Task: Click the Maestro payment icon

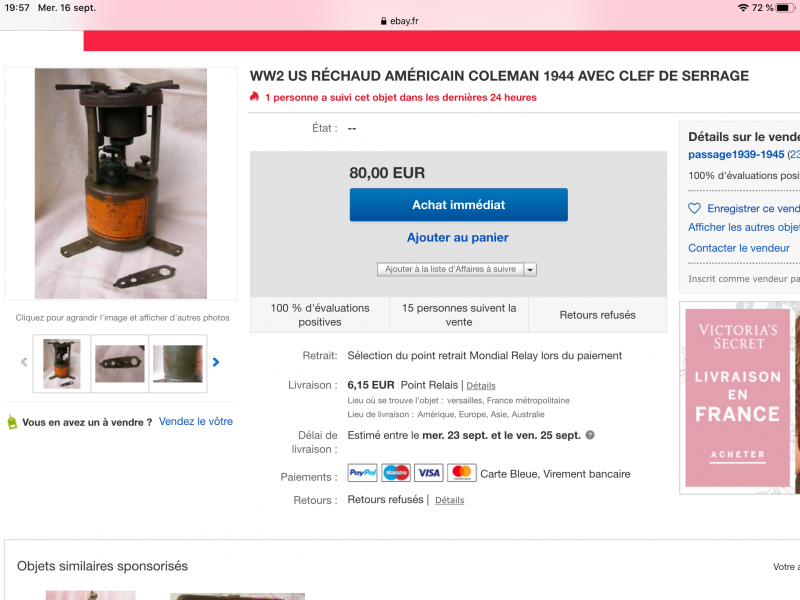Action: tap(396, 473)
